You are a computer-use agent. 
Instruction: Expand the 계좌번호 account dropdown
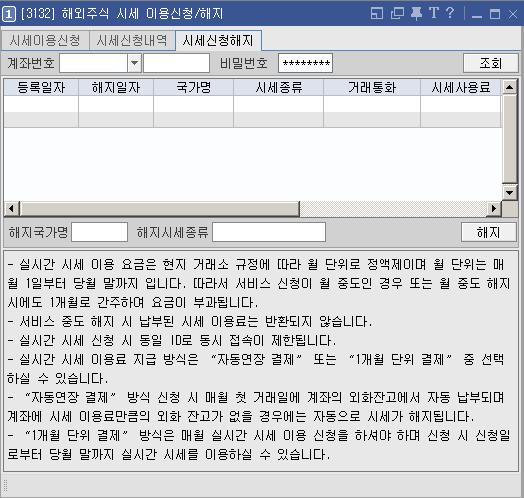coord(134,63)
